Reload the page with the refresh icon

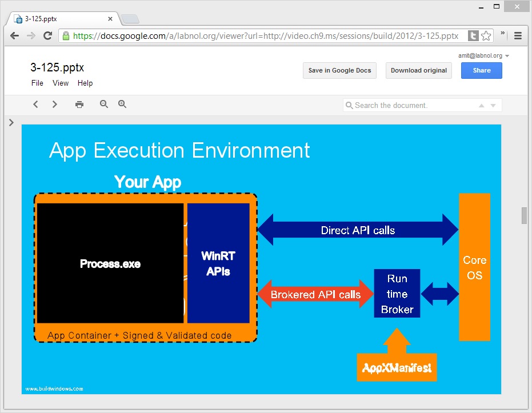click(48, 35)
